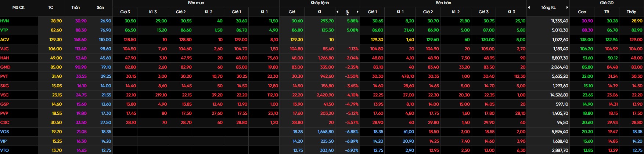Click the Giá 3 header under Bên mua
This screenshot has height=154, width=644.
[x=125, y=12]
